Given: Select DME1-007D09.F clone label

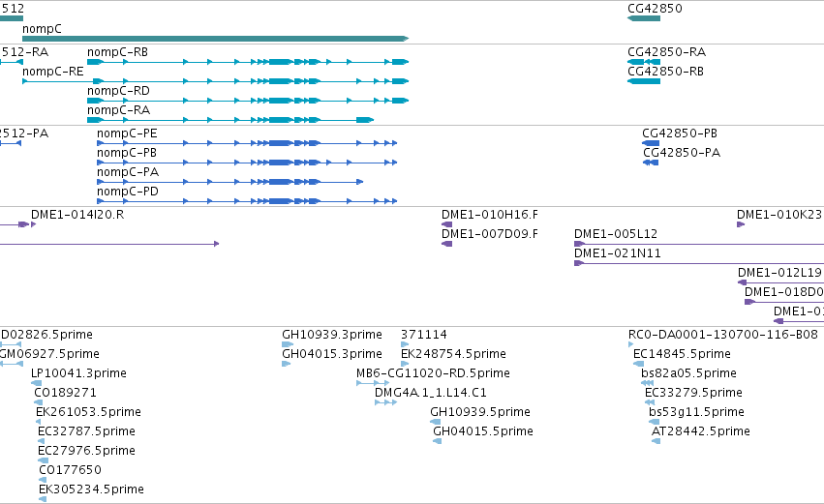Looking at the screenshot, I should (x=490, y=234).
